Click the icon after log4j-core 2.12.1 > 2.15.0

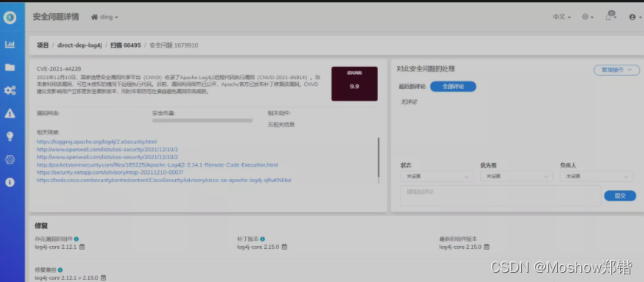click(104, 278)
